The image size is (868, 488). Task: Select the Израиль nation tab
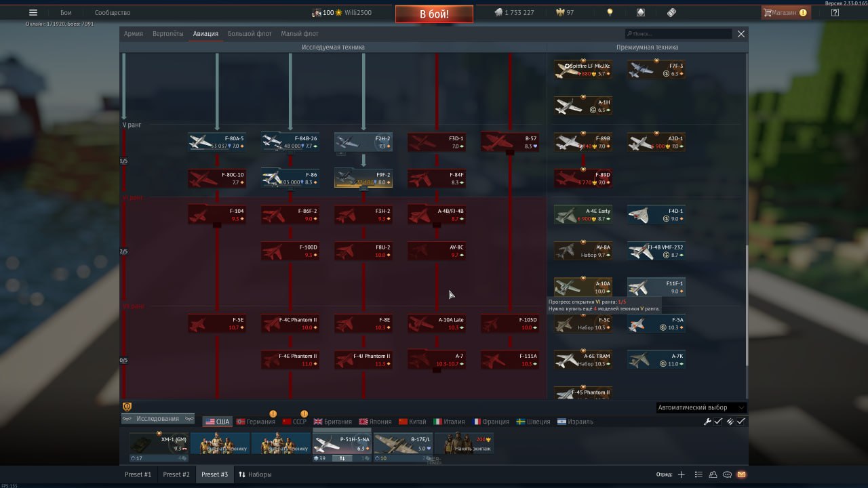click(575, 422)
